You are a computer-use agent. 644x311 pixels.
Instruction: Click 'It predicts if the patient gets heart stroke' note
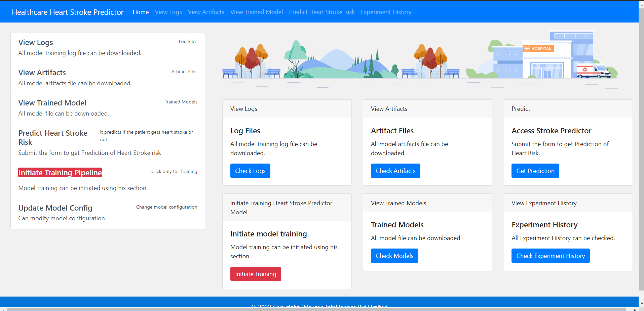pos(146,136)
